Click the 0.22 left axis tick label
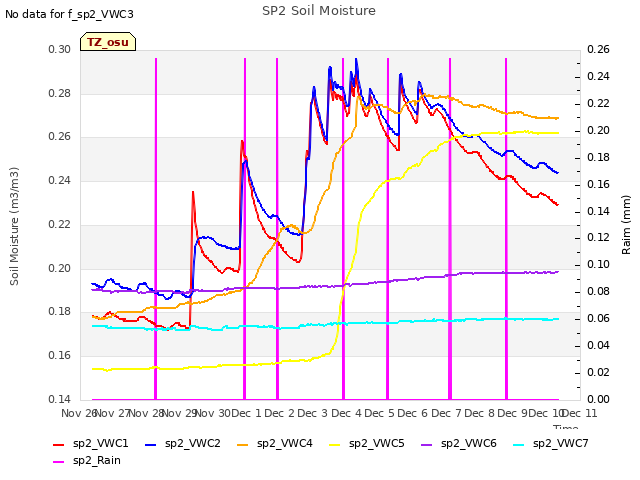Screen dimensions: 640x480 pos(60,224)
